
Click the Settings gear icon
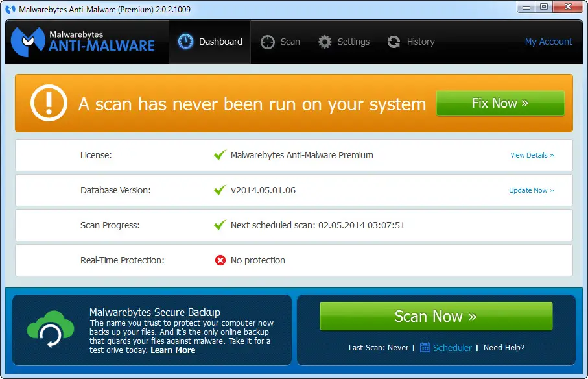[325, 42]
